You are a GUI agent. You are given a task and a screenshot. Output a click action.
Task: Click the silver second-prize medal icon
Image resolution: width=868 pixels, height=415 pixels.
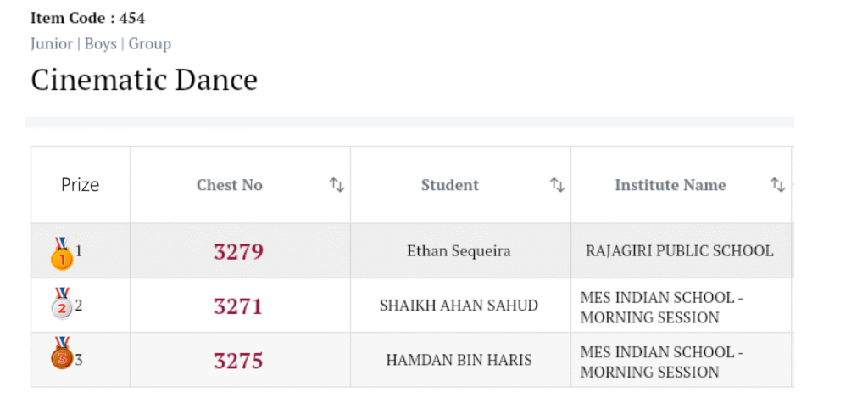pyautogui.click(x=62, y=306)
